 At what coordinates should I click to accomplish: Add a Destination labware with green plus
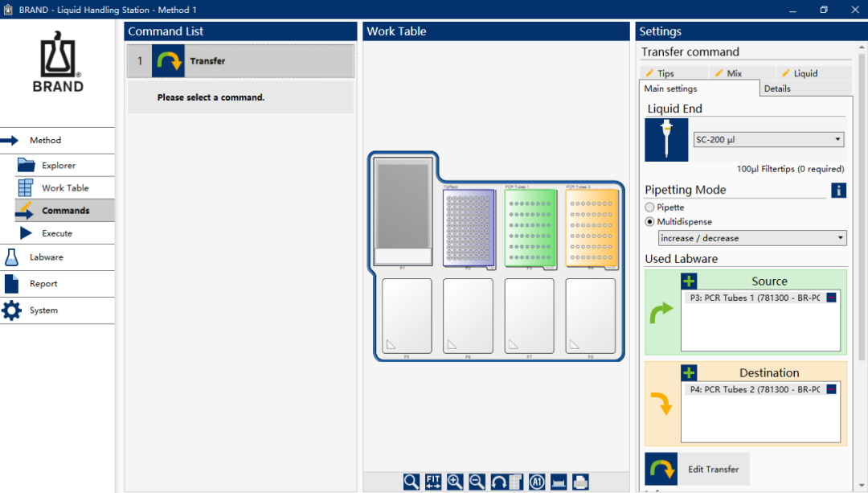tap(689, 373)
